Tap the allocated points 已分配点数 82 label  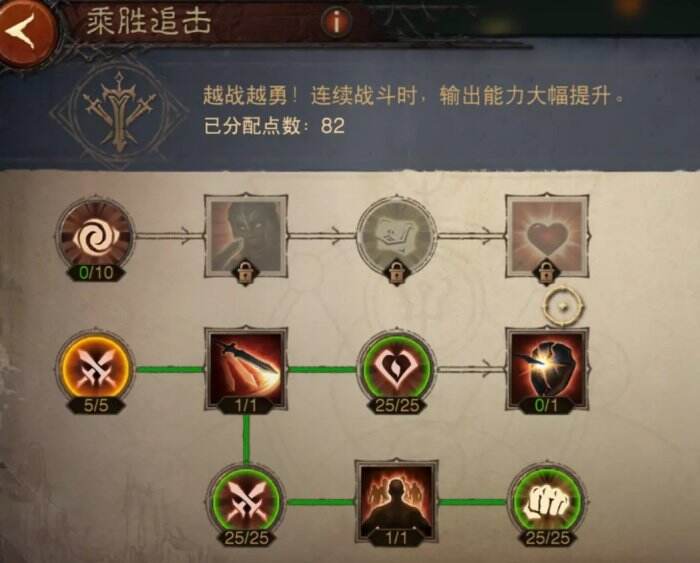274,126
